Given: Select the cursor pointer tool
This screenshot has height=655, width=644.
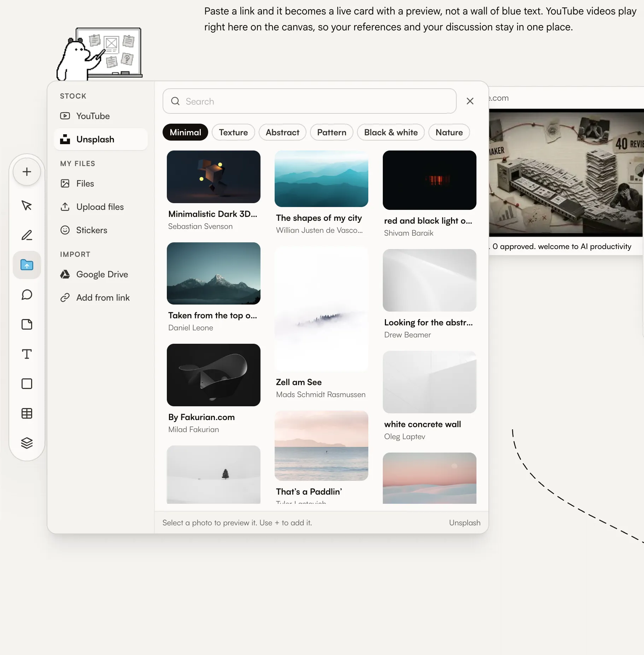Looking at the screenshot, I should click(x=27, y=205).
